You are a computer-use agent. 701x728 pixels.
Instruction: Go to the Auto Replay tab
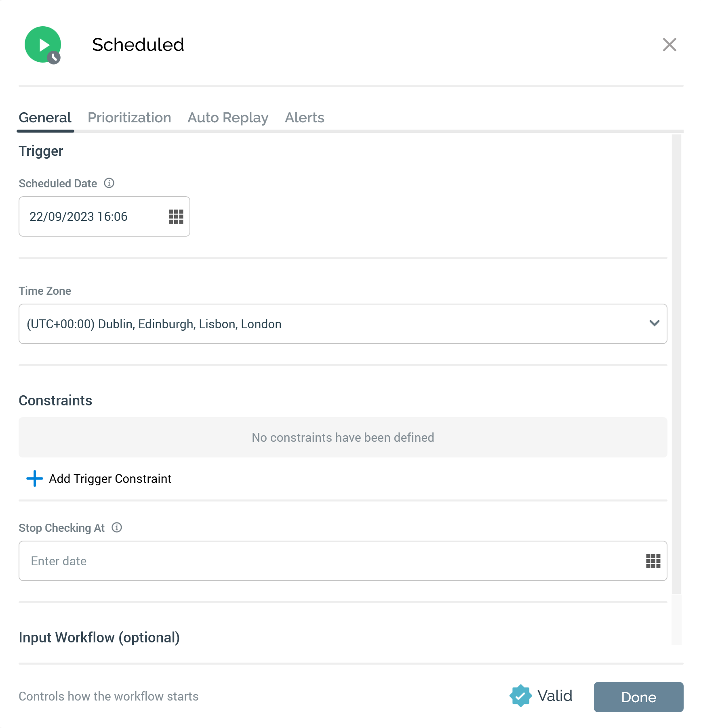(228, 117)
